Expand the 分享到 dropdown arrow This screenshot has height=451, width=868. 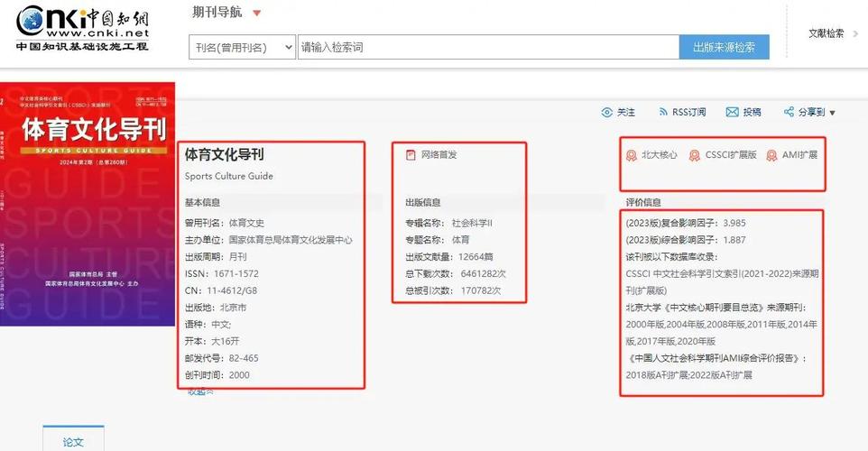point(832,113)
